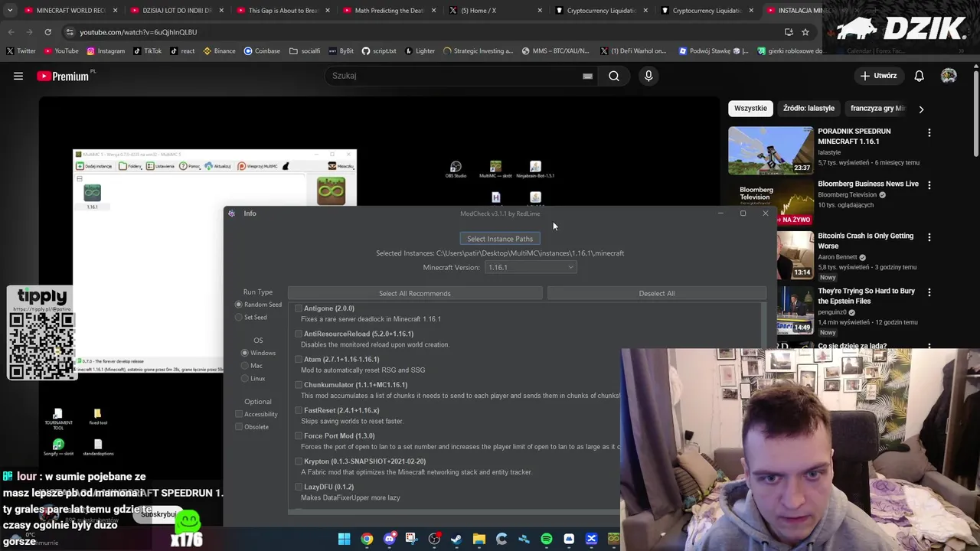This screenshot has height=551, width=980.
Task: Open Steam from the taskbar
Action: [x=456, y=539]
